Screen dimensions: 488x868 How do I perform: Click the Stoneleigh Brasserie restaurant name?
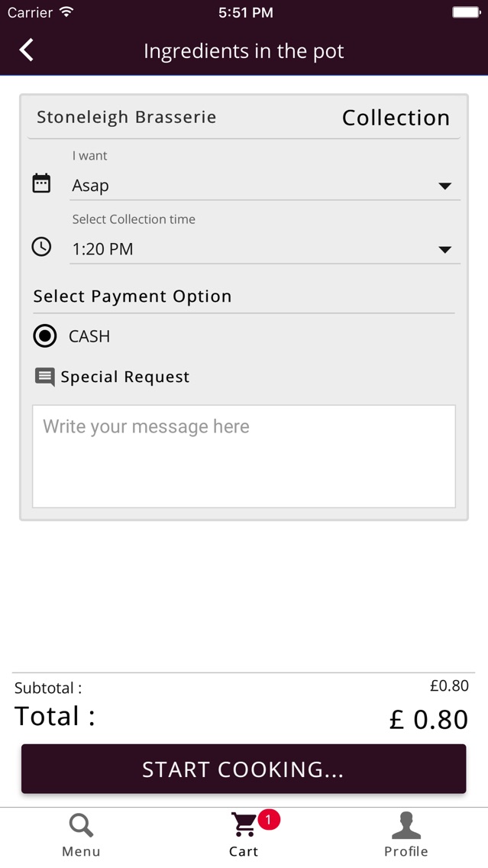pyautogui.click(x=126, y=118)
